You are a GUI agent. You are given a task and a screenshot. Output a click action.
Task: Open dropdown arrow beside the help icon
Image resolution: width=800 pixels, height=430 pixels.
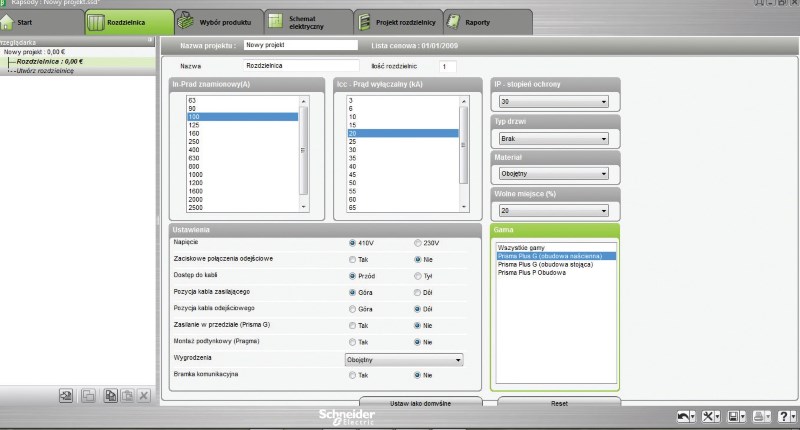coord(793,417)
